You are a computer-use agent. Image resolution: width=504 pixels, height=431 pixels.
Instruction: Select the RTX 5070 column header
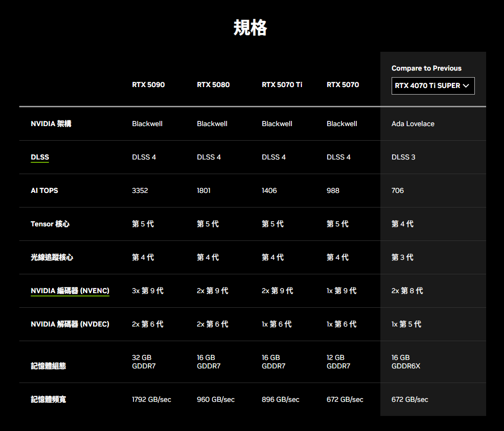pyautogui.click(x=343, y=85)
